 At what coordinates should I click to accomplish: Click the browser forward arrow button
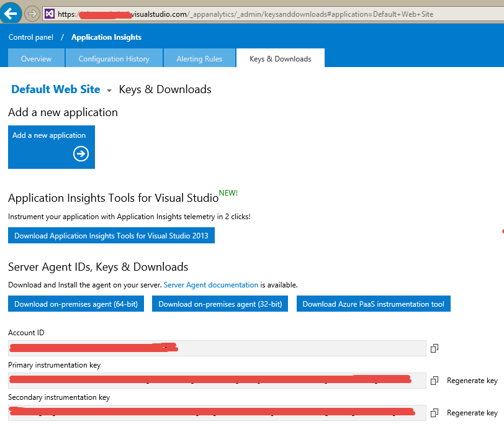[32, 14]
